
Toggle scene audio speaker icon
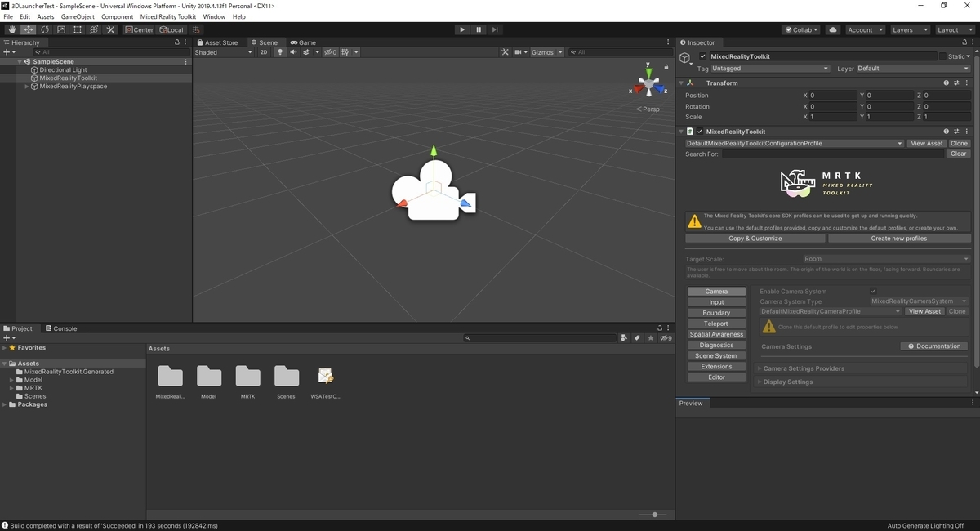[x=293, y=52]
